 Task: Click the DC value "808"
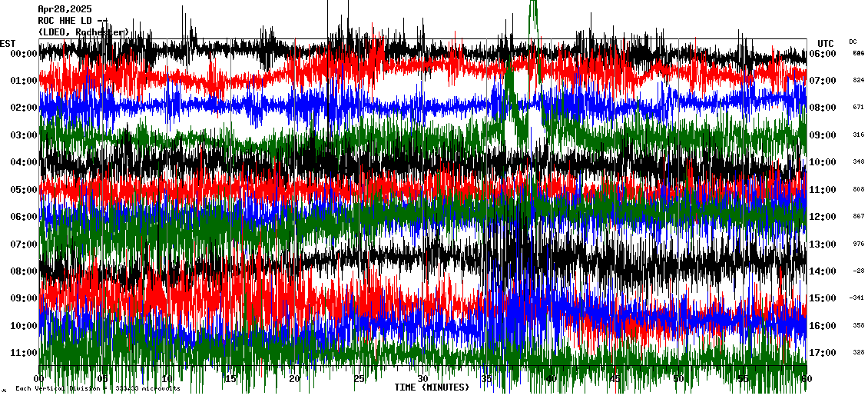859,189
